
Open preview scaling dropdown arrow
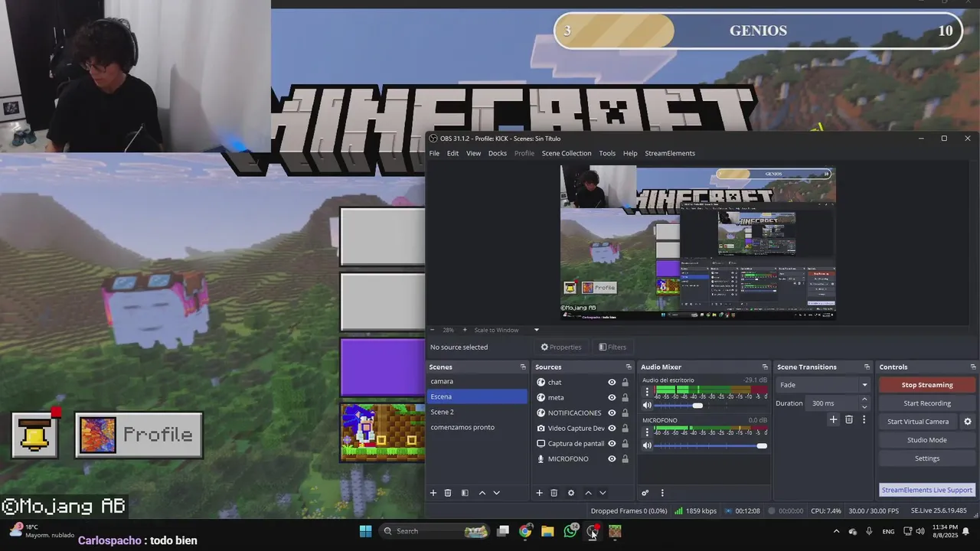click(536, 330)
